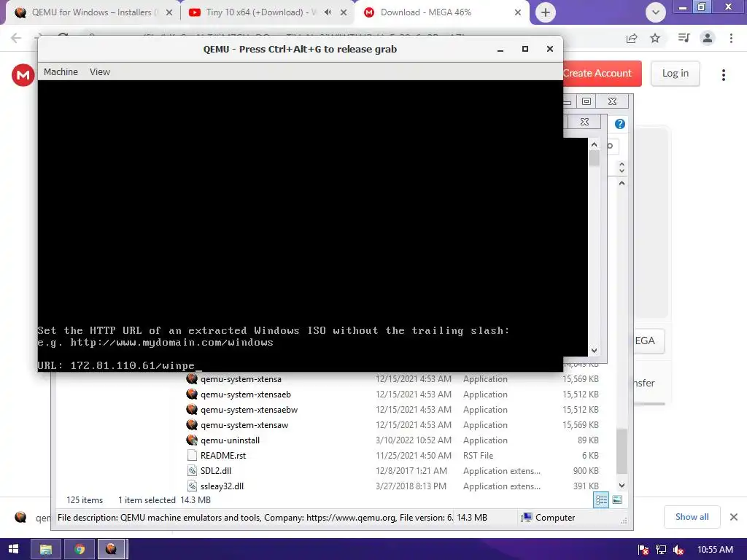The image size is (747, 560).
Task: Click muted volume tray icon
Action: (678, 550)
